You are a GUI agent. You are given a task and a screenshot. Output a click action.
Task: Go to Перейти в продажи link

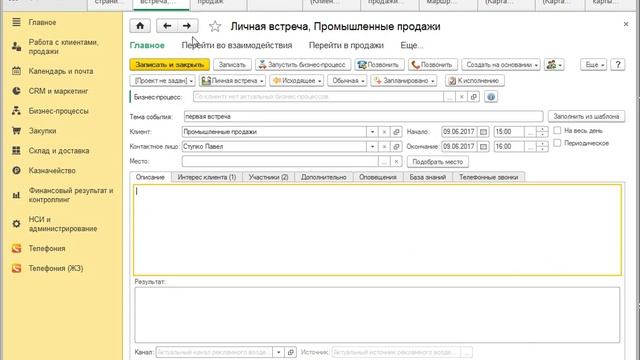click(x=346, y=45)
